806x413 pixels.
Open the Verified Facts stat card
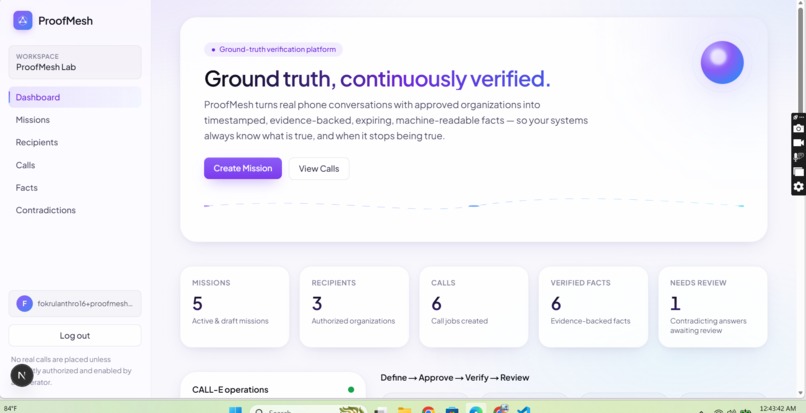tap(593, 307)
